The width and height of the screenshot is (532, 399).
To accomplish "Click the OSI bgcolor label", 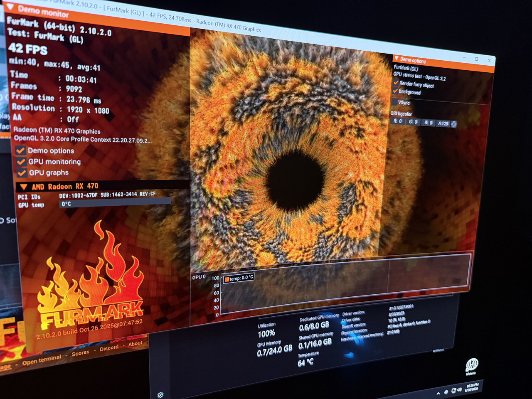I will (x=401, y=113).
